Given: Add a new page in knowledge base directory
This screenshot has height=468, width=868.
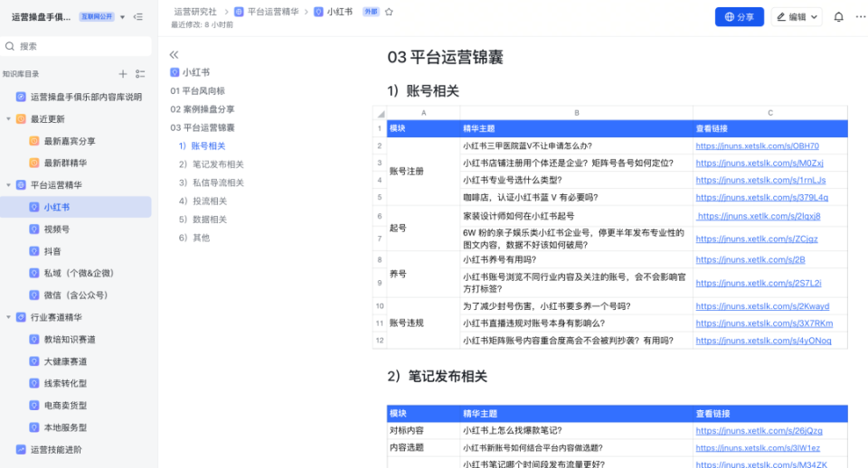Looking at the screenshot, I should [123, 73].
